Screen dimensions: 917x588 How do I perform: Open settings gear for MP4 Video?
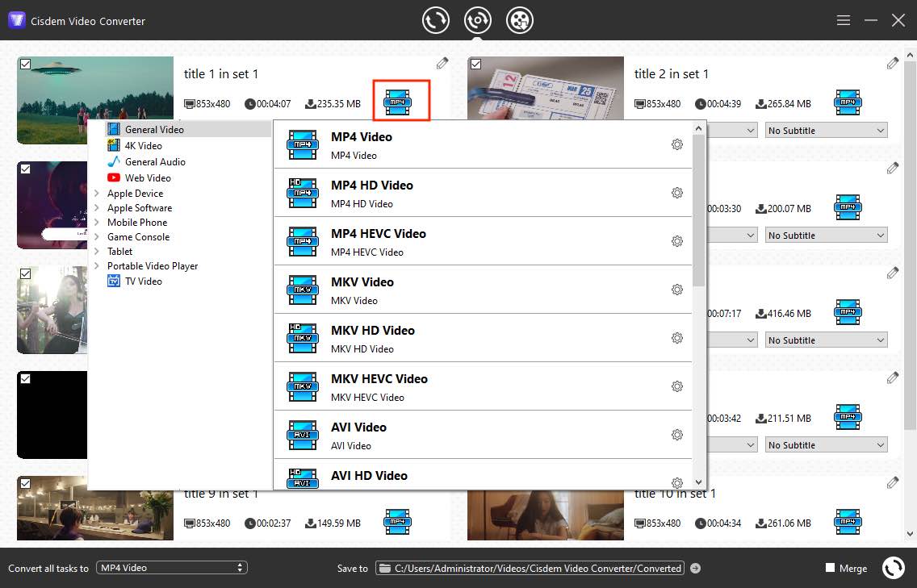(677, 144)
